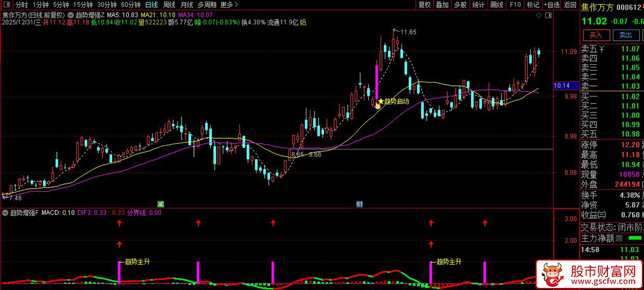The height and width of the screenshot is (290, 644).
Task: Click the 买二 bid price 11.01
Action: (x=630, y=106)
